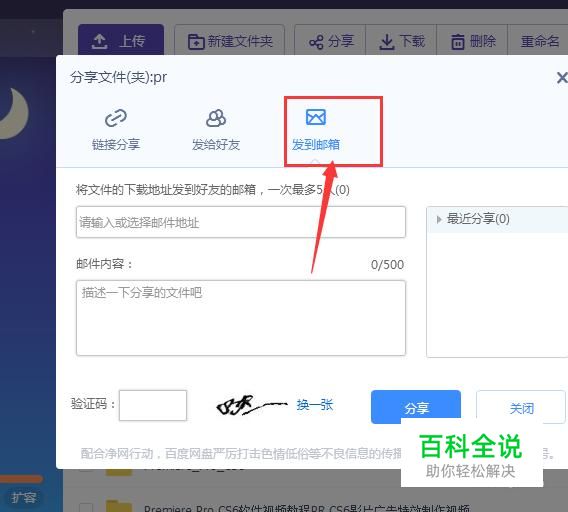Focus the 验证码 captcha input box

(x=153, y=405)
